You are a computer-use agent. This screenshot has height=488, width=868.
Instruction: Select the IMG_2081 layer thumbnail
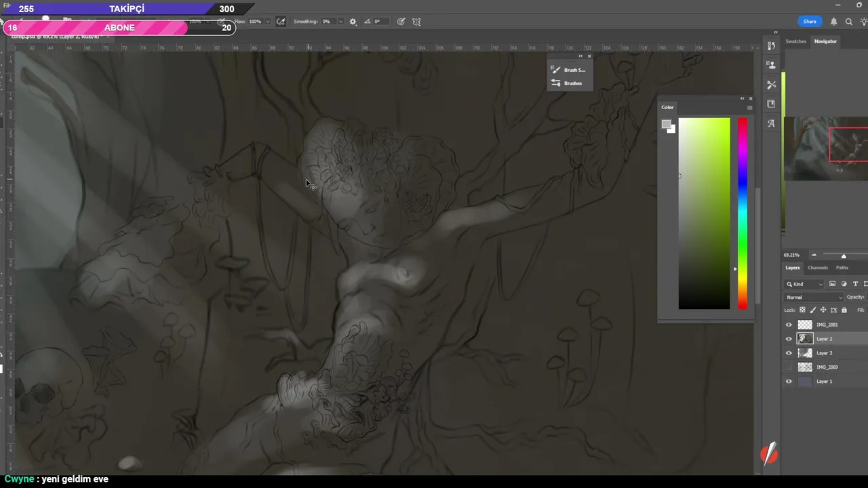(805, 325)
